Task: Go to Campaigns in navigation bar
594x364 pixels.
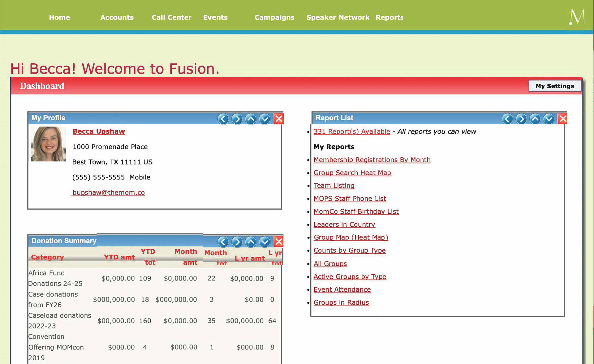Action: point(274,17)
